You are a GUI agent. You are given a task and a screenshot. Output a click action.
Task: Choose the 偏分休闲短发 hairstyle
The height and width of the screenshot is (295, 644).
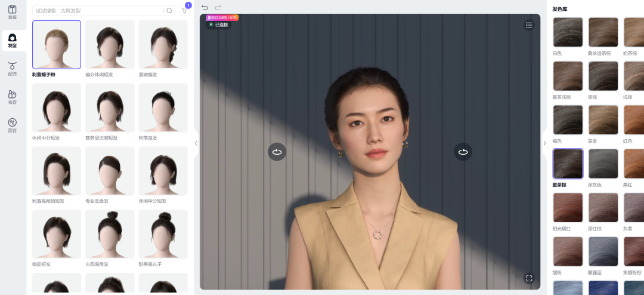(x=110, y=44)
